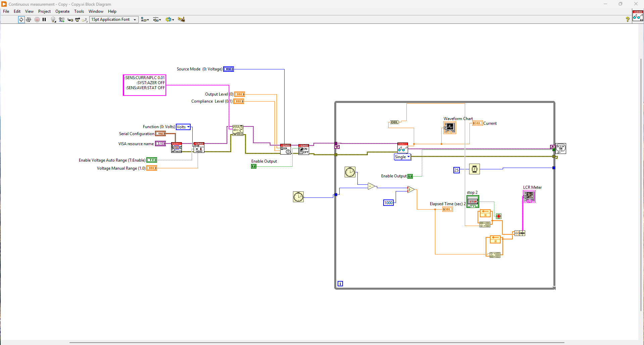
Task: Click the Configure Output source VI node
Action: pos(286,149)
